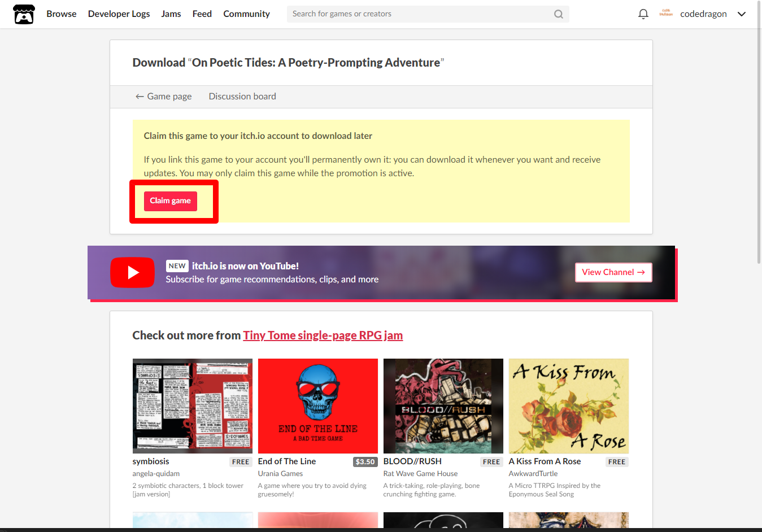This screenshot has width=762, height=532.
Task: Open the itch.io home logo
Action: 24,14
